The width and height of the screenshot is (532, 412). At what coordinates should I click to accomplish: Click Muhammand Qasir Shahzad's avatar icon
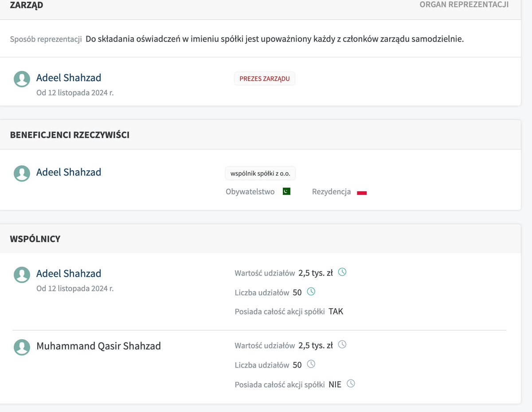pos(22,347)
